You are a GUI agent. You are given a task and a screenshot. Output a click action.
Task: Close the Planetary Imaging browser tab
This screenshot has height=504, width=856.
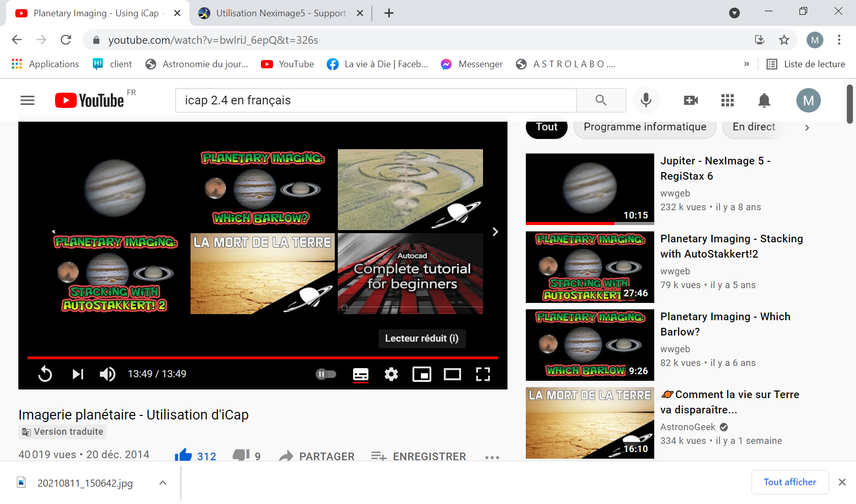[177, 13]
